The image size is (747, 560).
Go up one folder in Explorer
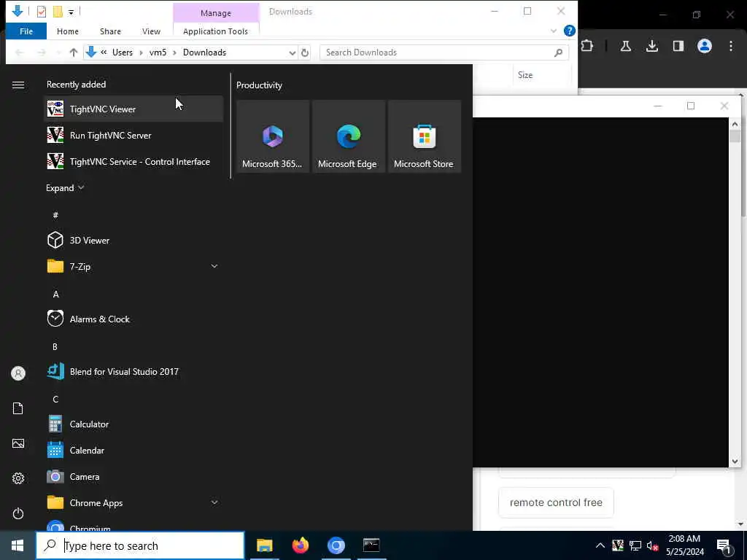point(74,52)
